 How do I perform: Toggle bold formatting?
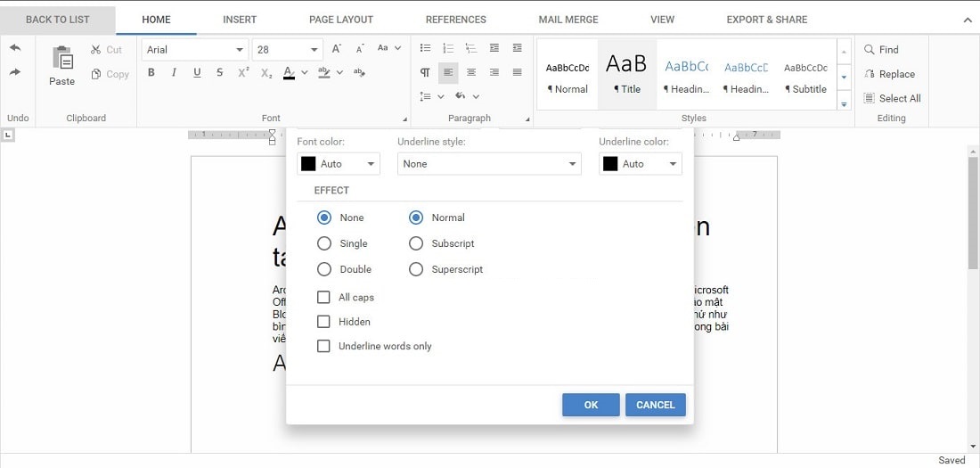[151, 72]
